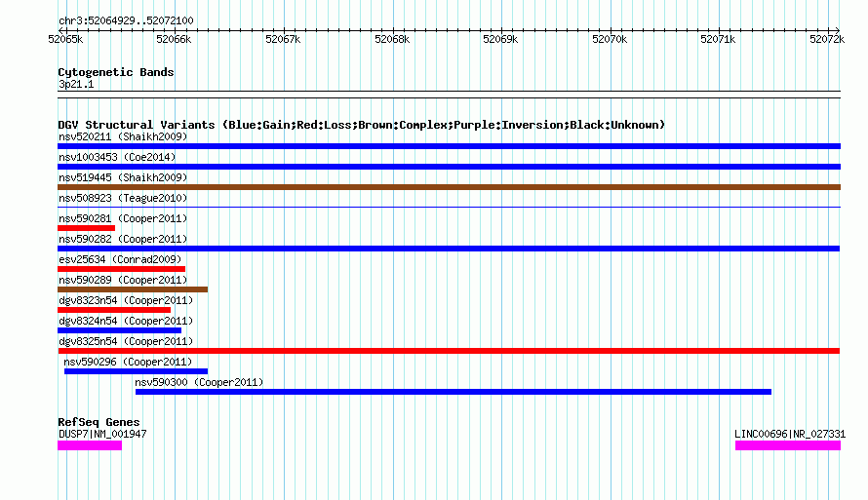The height and width of the screenshot is (500, 868).
Task: Click the 52071k ruler tick label
Action: (718, 39)
